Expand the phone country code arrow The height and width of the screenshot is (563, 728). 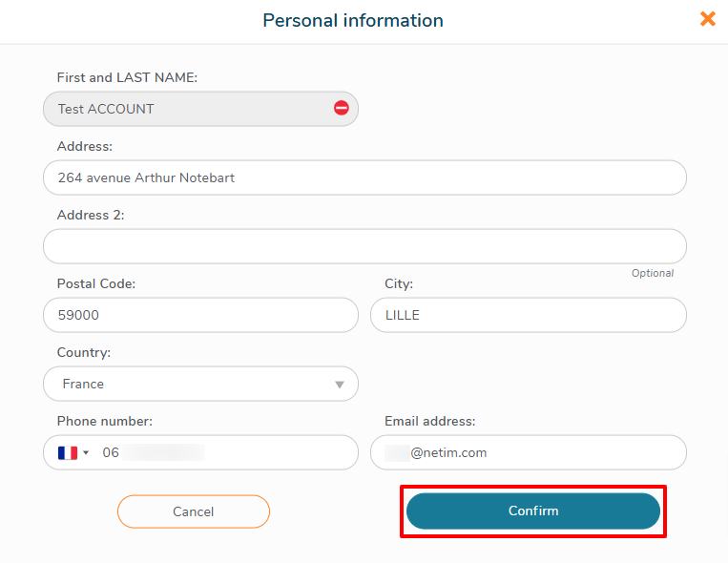coord(86,452)
